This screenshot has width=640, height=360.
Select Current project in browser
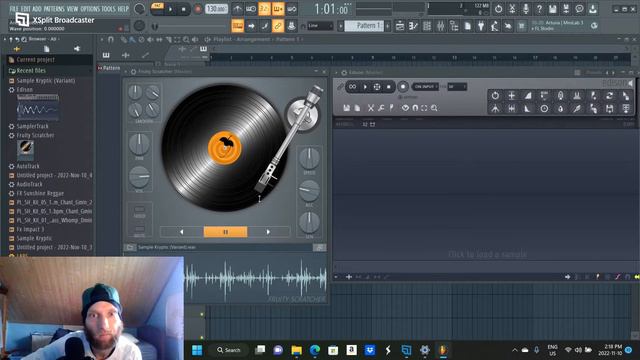[x=49, y=60]
